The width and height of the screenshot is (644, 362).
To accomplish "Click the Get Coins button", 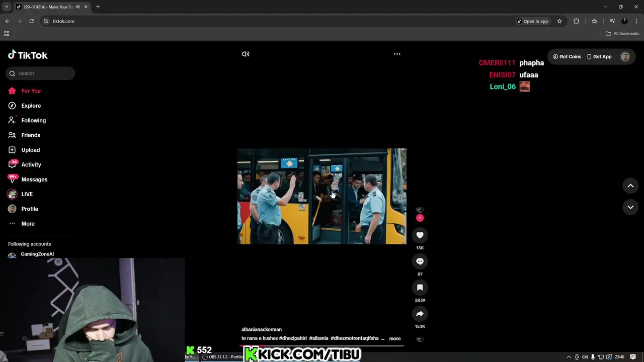I will click(567, 57).
